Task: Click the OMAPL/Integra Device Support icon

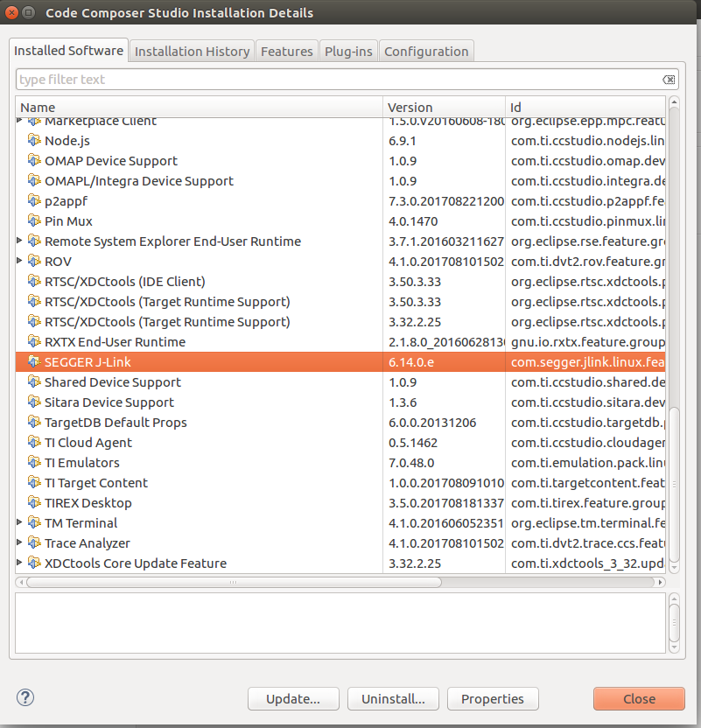Action: point(34,179)
